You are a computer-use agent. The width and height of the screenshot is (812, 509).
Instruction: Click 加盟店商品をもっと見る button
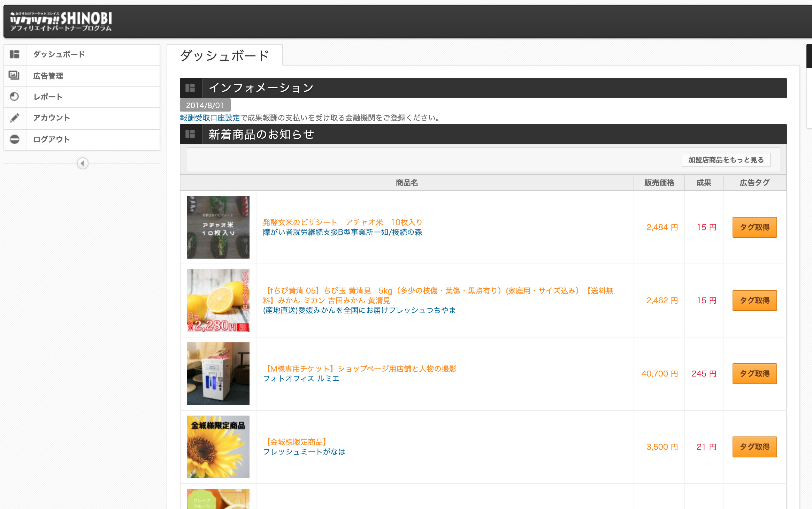(x=726, y=160)
